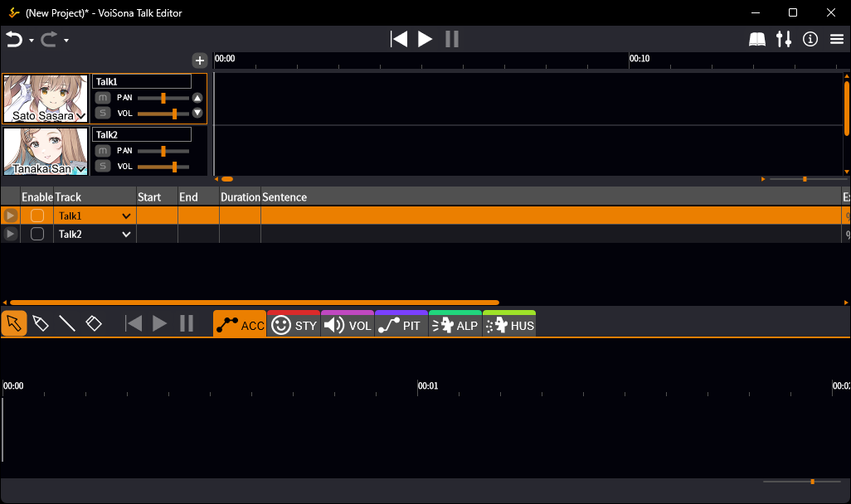Screen dimensions: 851x504
Task: Enable the Talk2 sentence row checkbox
Action: tap(37, 235)
